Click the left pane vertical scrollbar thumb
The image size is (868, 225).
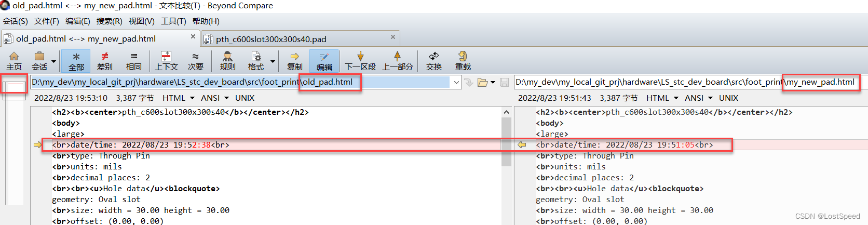click(506, 140)
